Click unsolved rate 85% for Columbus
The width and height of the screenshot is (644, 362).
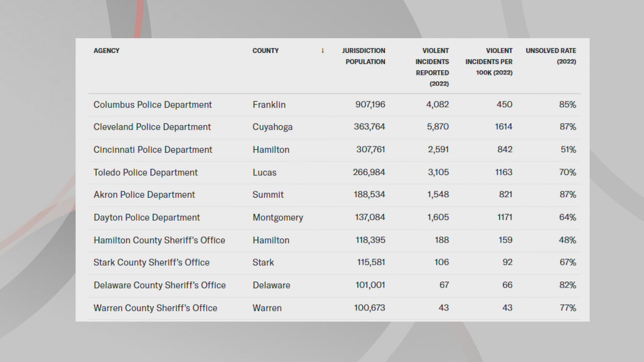pyautogui.click(x=568, y=105)
